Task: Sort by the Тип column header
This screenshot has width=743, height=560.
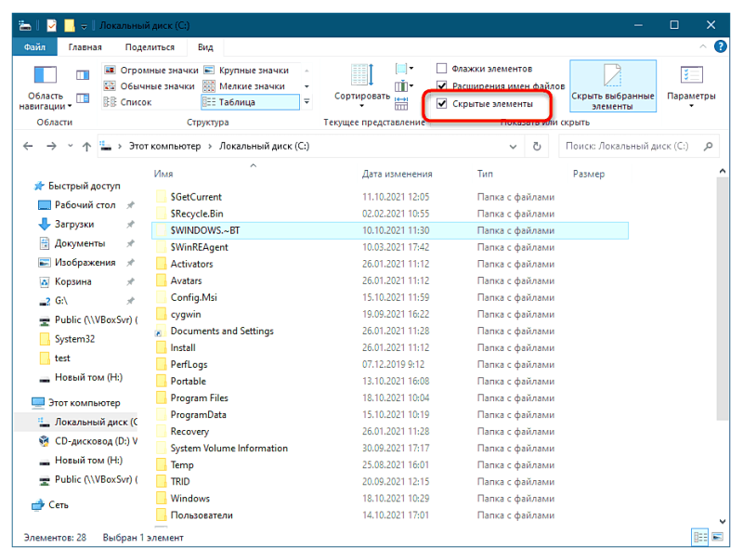Action: tap(485, 174)
